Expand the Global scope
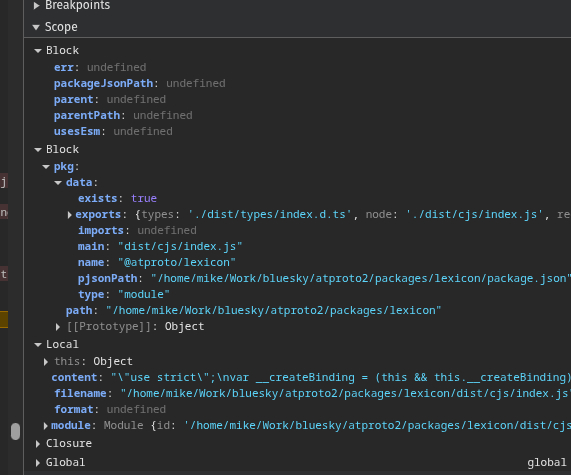This screenshot has width=571, height=475. 38,463
